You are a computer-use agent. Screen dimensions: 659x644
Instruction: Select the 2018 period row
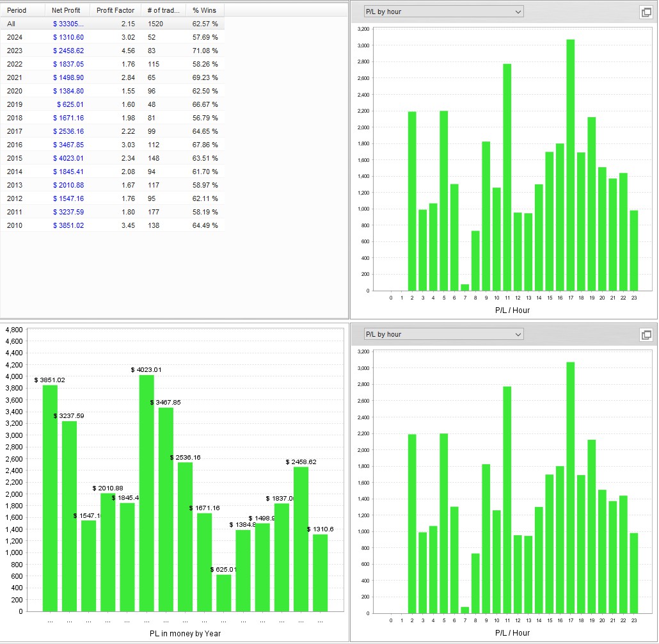(112, 118)
